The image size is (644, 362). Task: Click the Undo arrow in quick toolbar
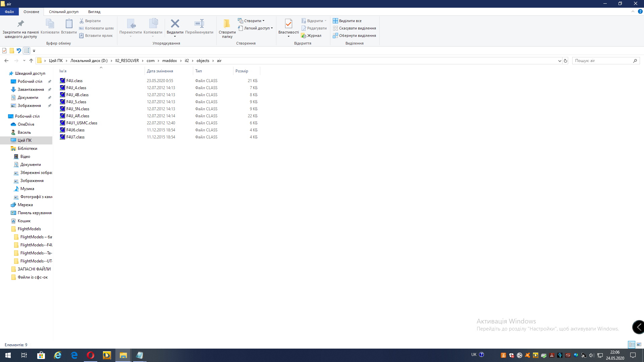[19, 51]
